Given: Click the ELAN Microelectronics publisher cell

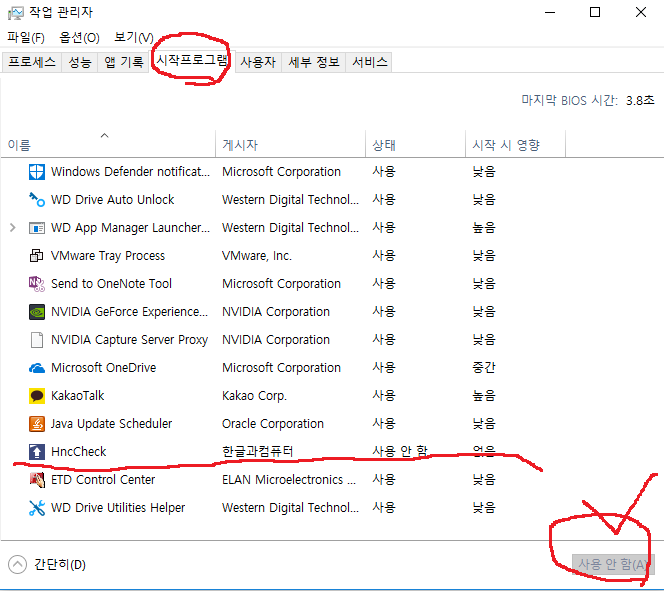Looking at the screenshot, I should click(289, 480).
